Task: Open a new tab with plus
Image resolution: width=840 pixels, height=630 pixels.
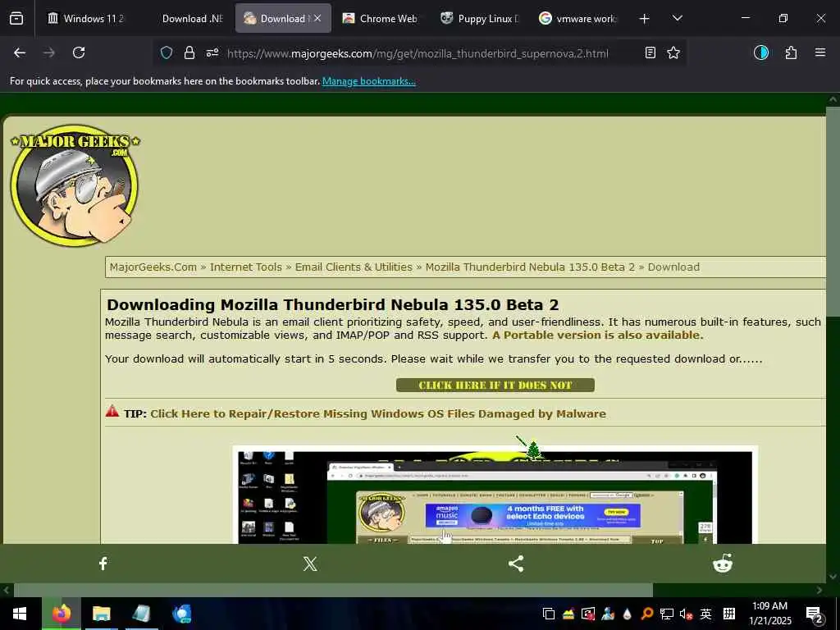Action: [x=644, y=19]
